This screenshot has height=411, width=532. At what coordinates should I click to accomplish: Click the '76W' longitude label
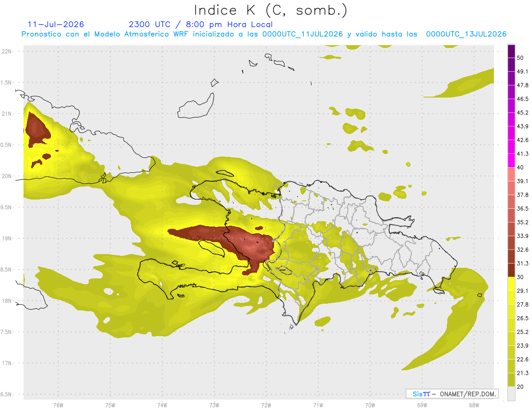[x=58, y=405]
